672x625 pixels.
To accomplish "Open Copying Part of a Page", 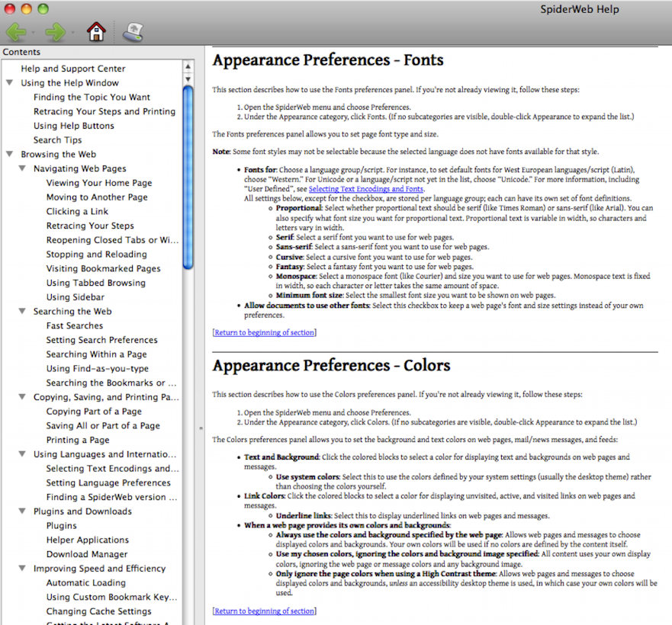I will (94, 412).
